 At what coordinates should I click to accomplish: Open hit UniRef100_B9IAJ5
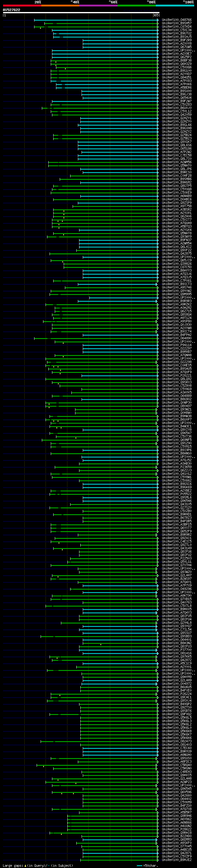pyautogui.click(x=176, y=37)
